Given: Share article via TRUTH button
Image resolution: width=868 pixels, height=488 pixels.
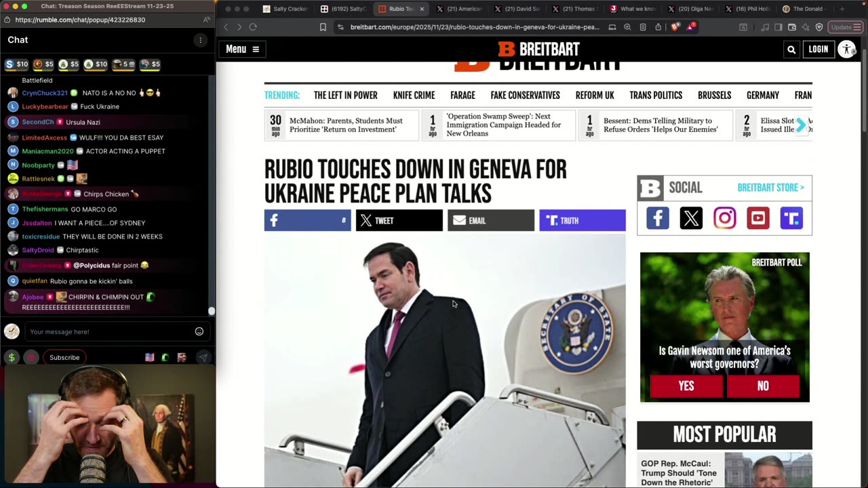Looking at the screenshot, I should click(583, 220).
